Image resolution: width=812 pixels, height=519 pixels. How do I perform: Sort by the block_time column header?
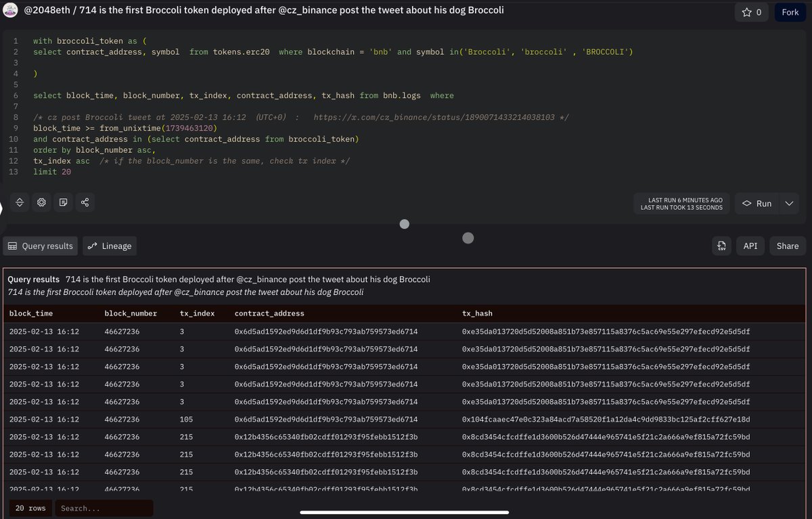click(x=31, y=313)
